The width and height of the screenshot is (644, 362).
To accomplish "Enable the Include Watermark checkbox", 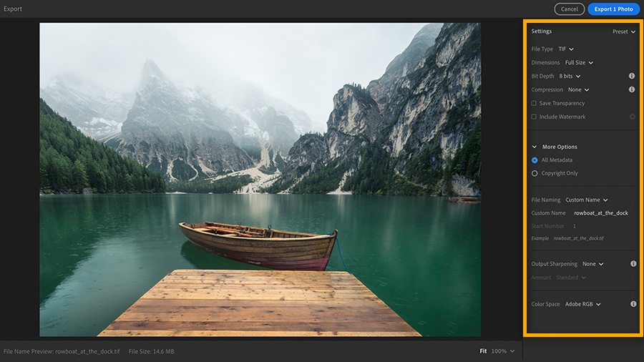I will tap(534, 117).
